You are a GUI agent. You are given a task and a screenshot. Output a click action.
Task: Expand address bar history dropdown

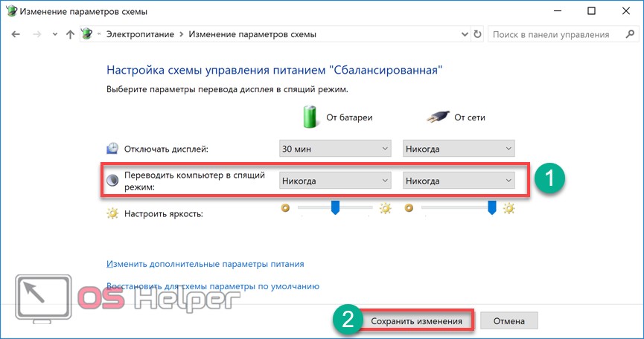coord(465,34)
